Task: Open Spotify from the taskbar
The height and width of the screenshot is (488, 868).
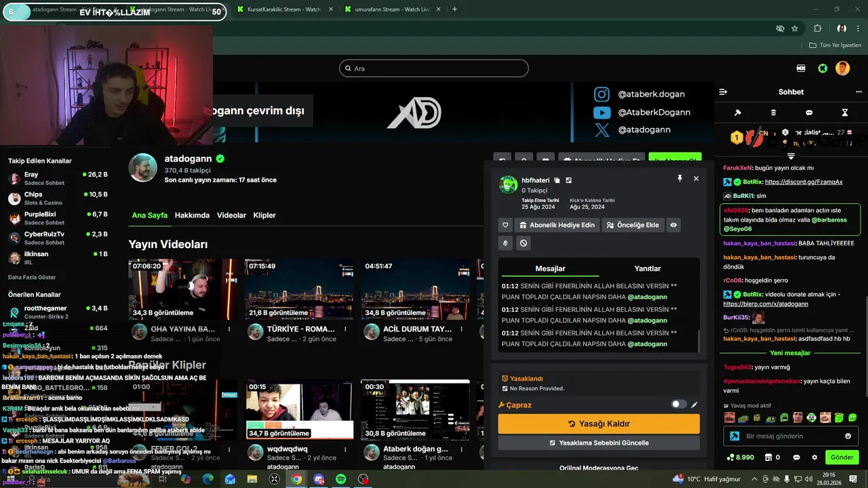Action: point(341,479)
